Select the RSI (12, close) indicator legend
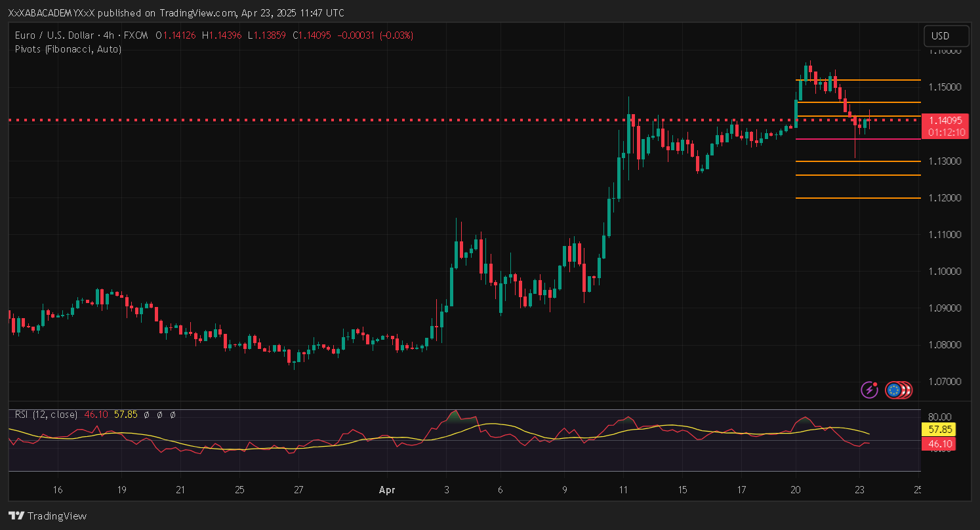 pyautogui.click(x=46, y=415)
